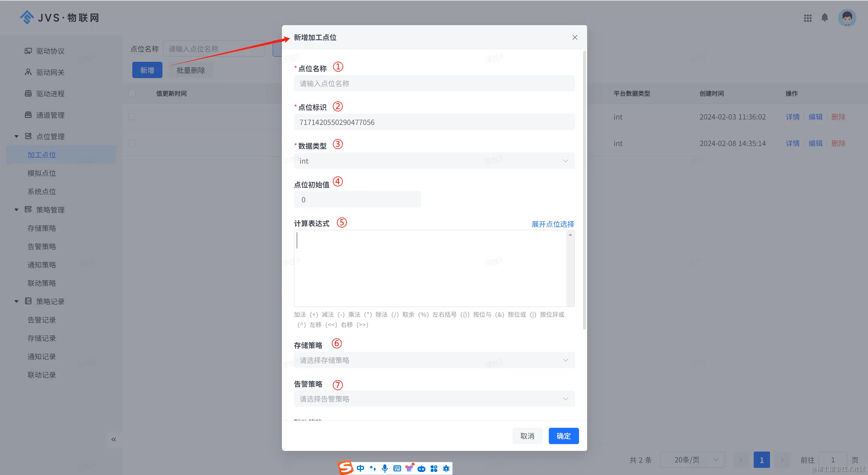Collapse the 点位管理 menu group
Screen dimensions: 868x475
click(16, 136)
